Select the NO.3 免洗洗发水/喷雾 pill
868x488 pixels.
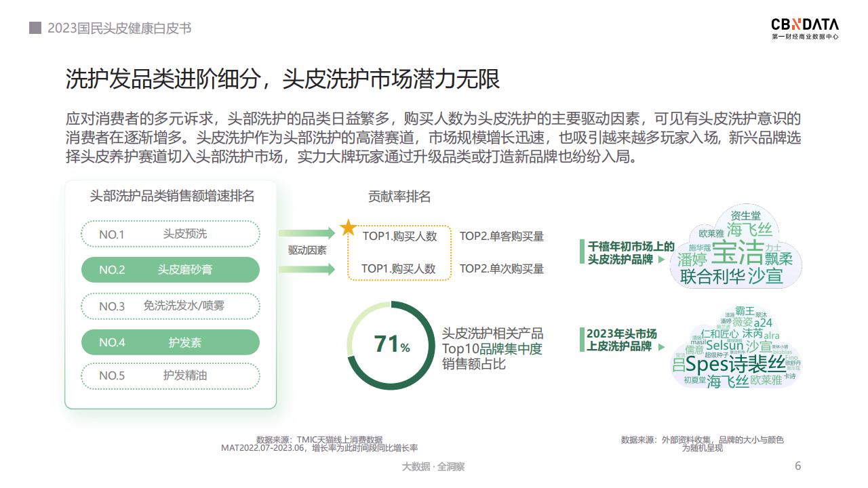170,306
